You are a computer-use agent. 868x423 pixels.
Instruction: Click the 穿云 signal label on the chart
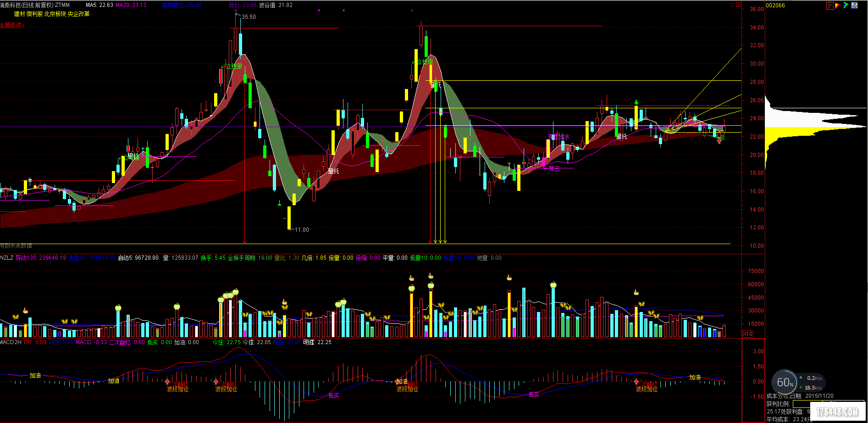pos(554,168)
